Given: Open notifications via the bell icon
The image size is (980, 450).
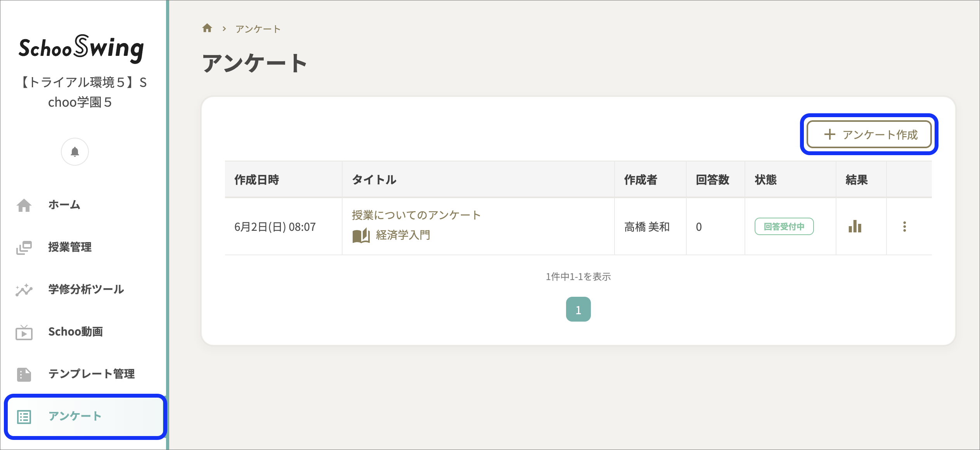Looking at the screenshot, I should point(74,152).
